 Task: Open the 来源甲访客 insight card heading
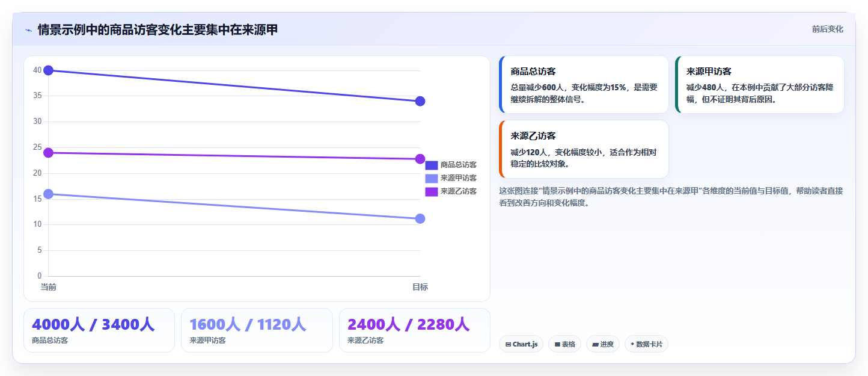pyautogui.click(x=709, y=72)
